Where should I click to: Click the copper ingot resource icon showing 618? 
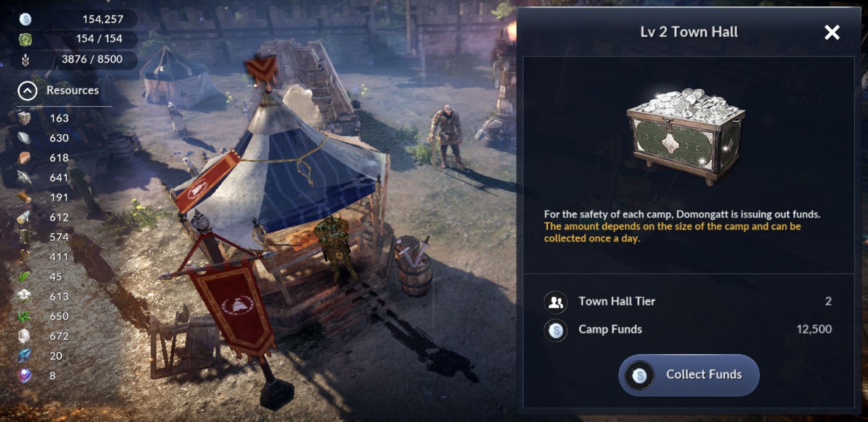24,157
